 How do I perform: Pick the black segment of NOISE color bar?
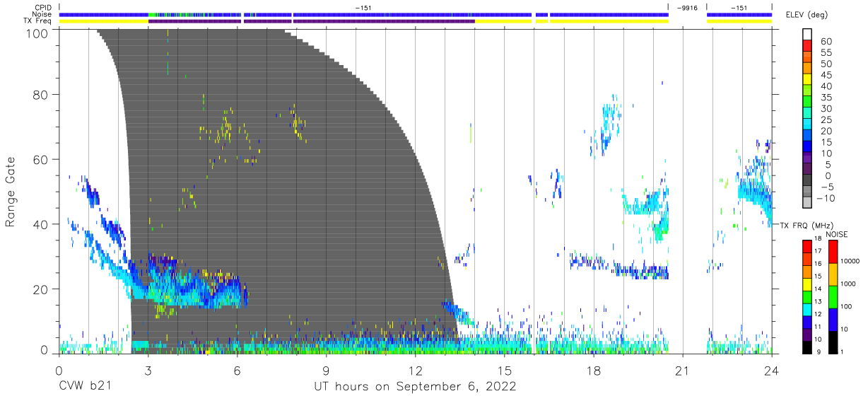tap(833, 342)
